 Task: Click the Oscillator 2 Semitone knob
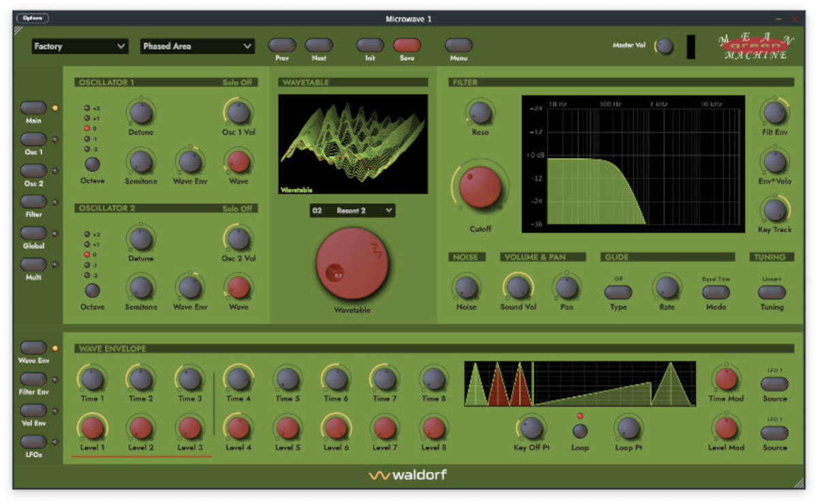140,287
